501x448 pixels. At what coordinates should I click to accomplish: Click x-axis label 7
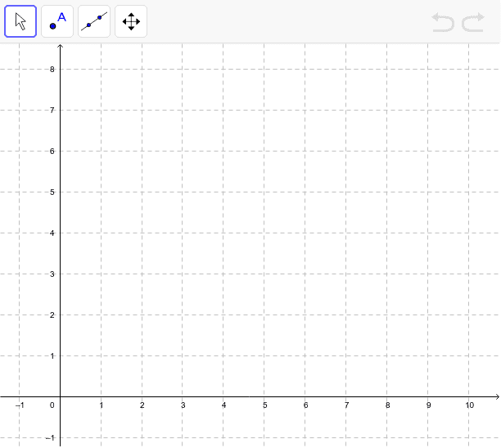[x=346, y=405]
